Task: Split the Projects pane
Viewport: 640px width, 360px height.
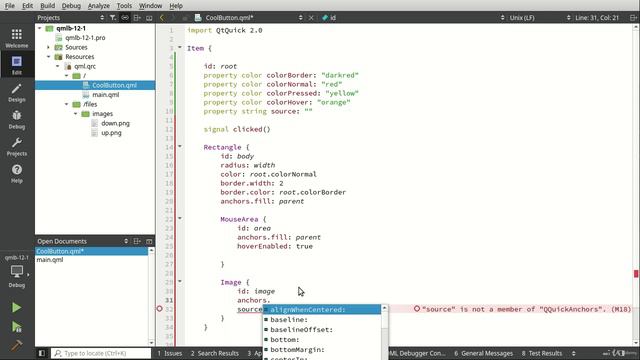Action: pyautogui.click(x=137, y=18)
